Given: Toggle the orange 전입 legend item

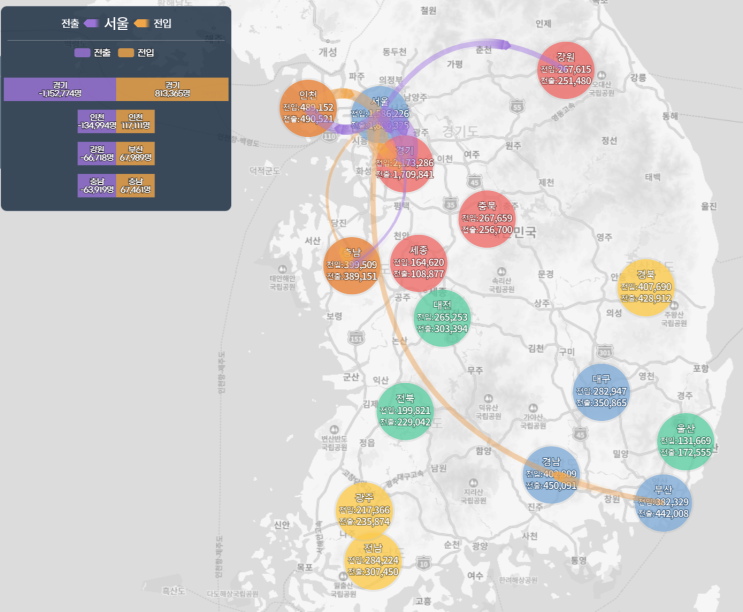Looking at the screenshot, I should (136, 53).
